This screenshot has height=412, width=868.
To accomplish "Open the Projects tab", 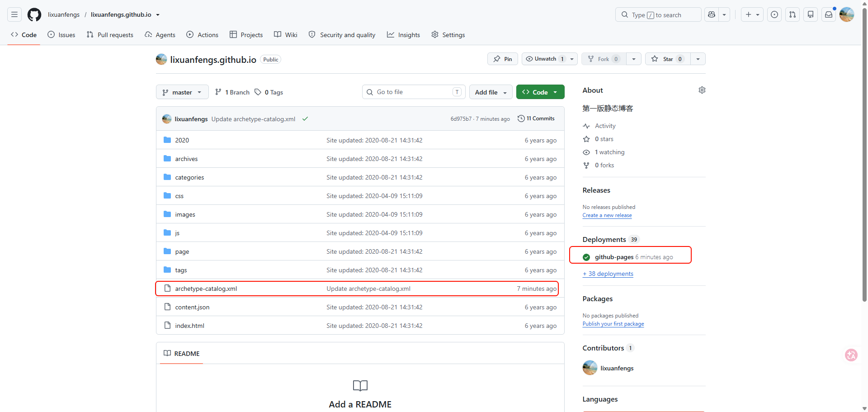I will pos(246,35).
